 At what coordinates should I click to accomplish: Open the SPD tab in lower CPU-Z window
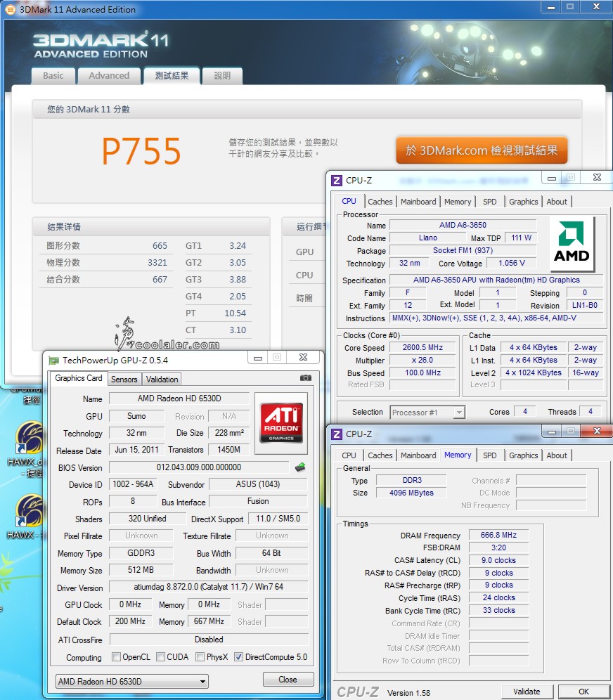point(489,455)
